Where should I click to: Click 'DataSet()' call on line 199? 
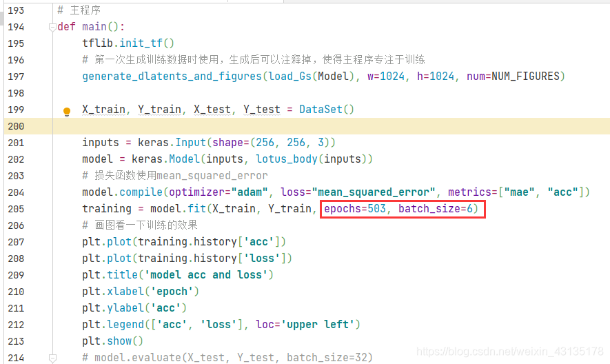coord(327,110)
